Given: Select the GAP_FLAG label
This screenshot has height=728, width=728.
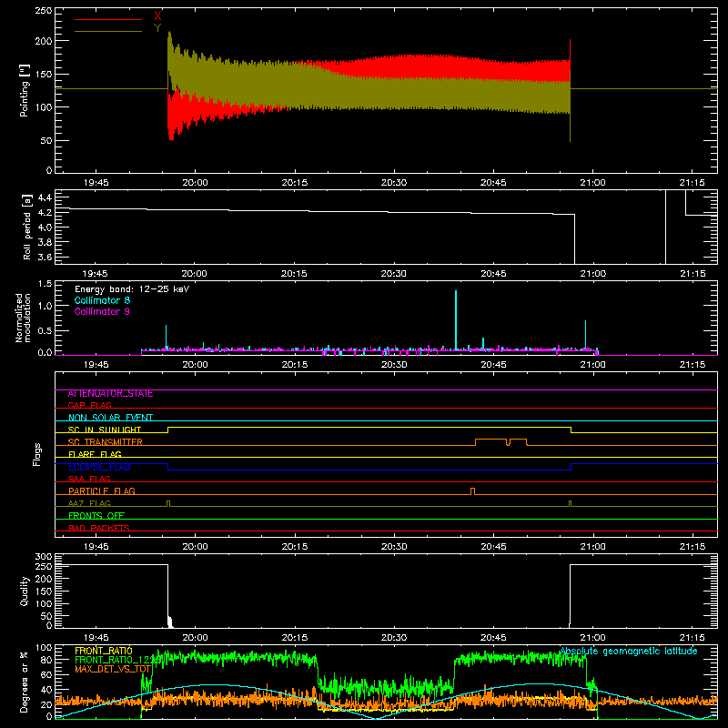Looking at the screenshot, I should pyautogui.click(x=89, y=405).
